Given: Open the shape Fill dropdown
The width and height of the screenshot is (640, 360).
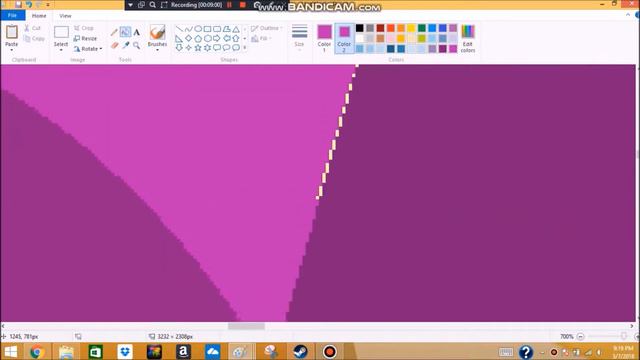Looking at the screenshot, I should [262, 38].
